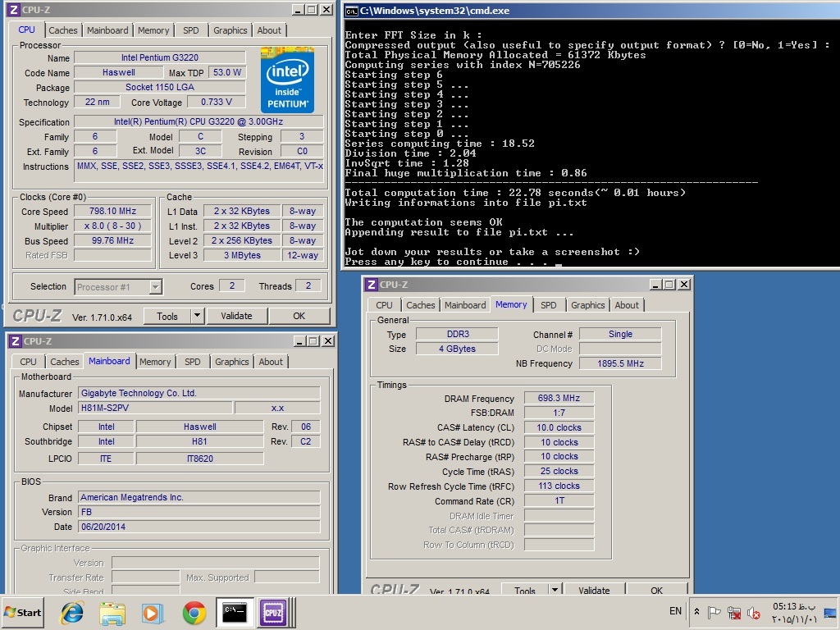Open Memory tab in the CPU window

[153, 30]
